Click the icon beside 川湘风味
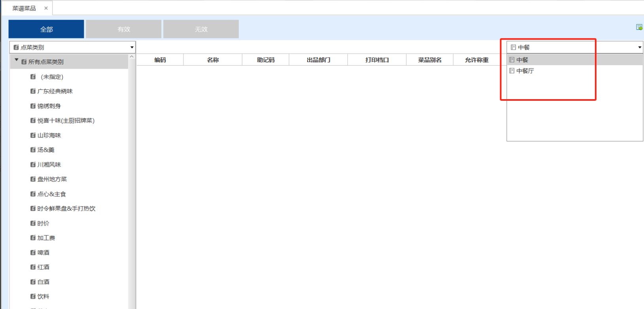644x309 pixels. pos(33,164)
